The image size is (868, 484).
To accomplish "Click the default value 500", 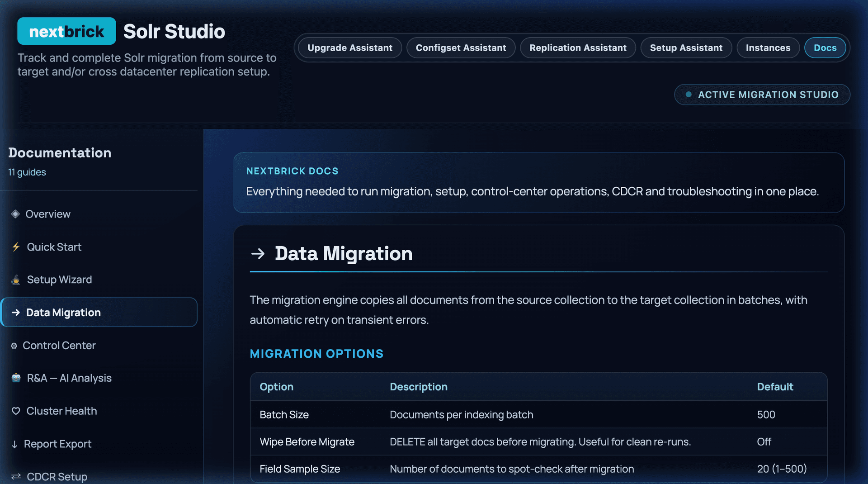I will point(766,415).
